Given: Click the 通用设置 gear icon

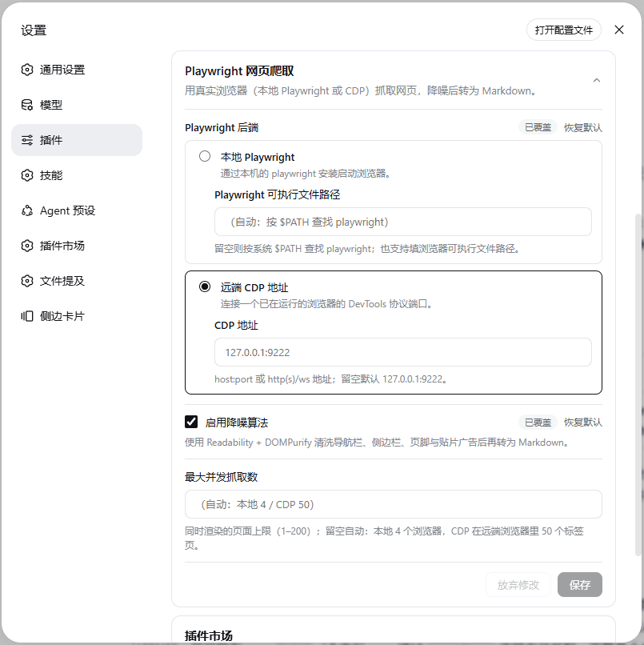Looking at the screenshot, I should 27,70.
